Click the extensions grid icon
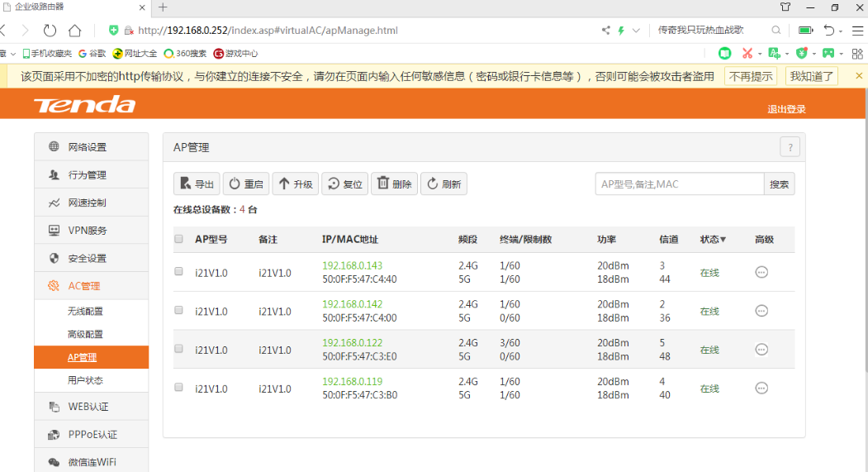Screen dimensions: 868x472 coord(857,54)
